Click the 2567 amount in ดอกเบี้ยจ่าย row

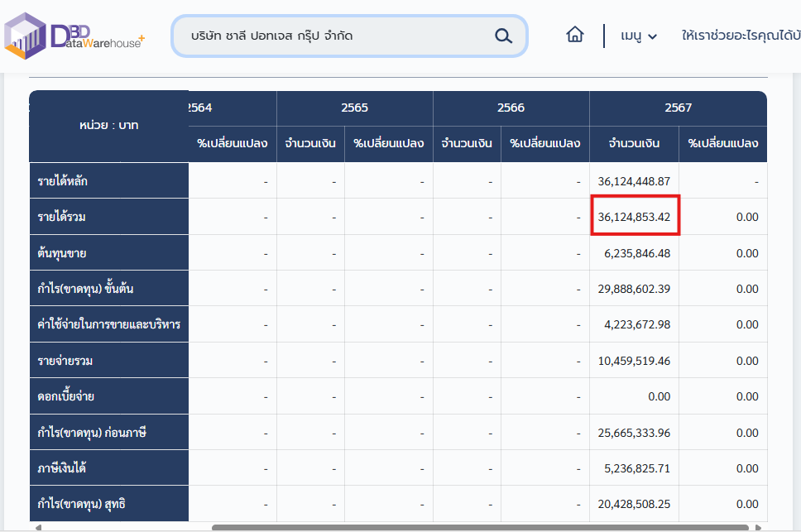pyautogui.click(x=659, y=396)
